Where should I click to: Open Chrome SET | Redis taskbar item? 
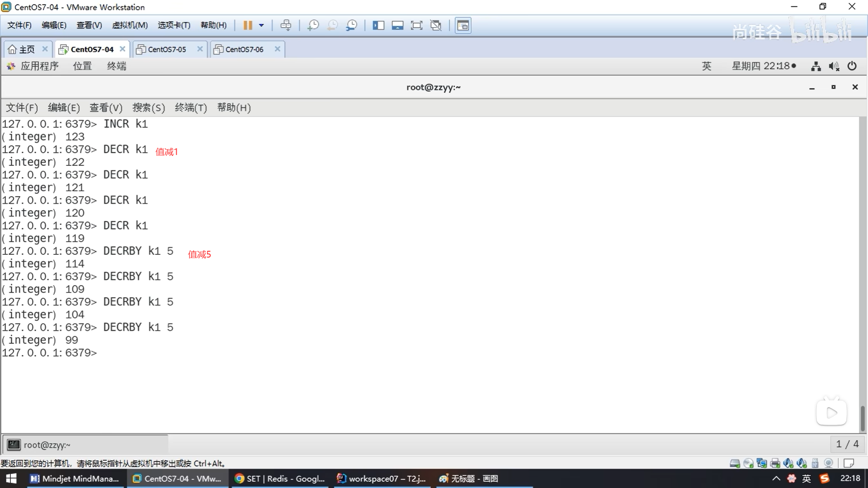pos(280,479)
